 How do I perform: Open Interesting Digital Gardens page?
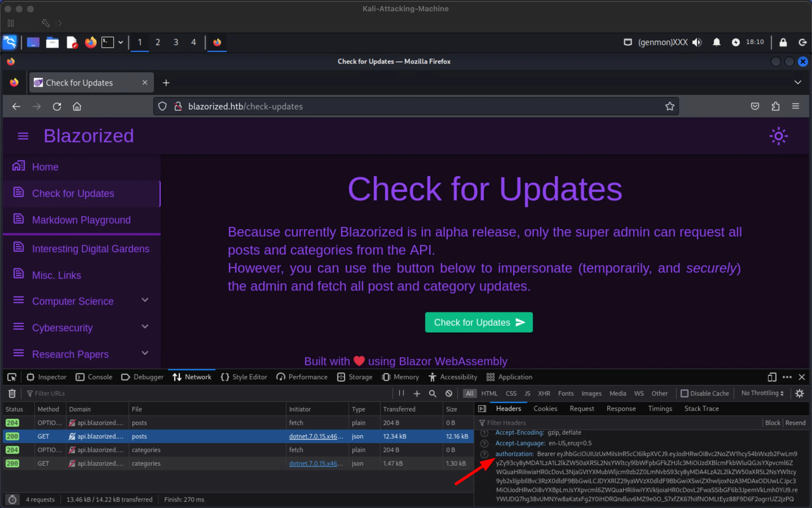click(91, 249)
